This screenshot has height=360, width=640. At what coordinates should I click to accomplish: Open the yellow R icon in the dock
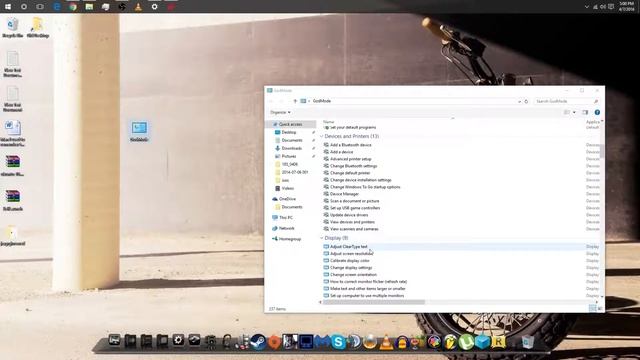498,342
